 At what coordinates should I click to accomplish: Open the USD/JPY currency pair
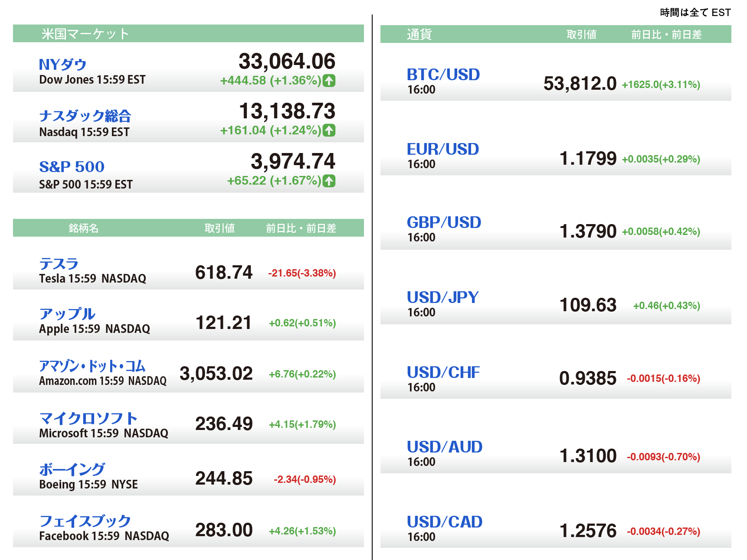[x=442, y=297]
